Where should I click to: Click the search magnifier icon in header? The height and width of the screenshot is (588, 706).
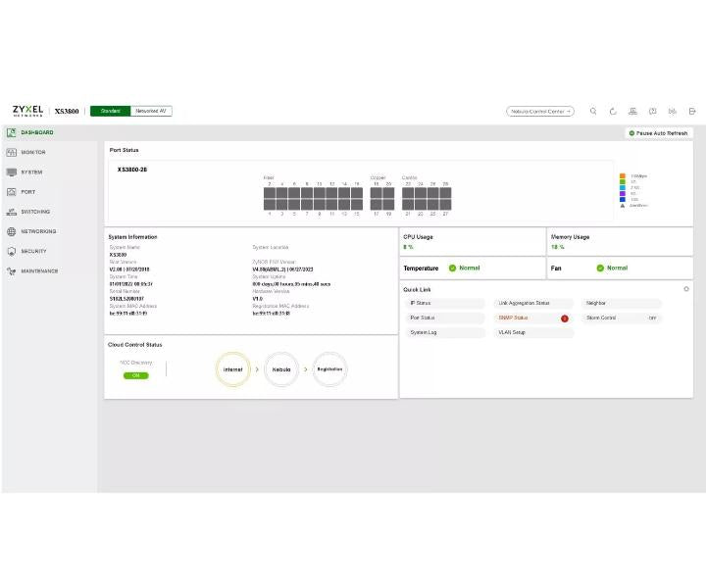593,111
